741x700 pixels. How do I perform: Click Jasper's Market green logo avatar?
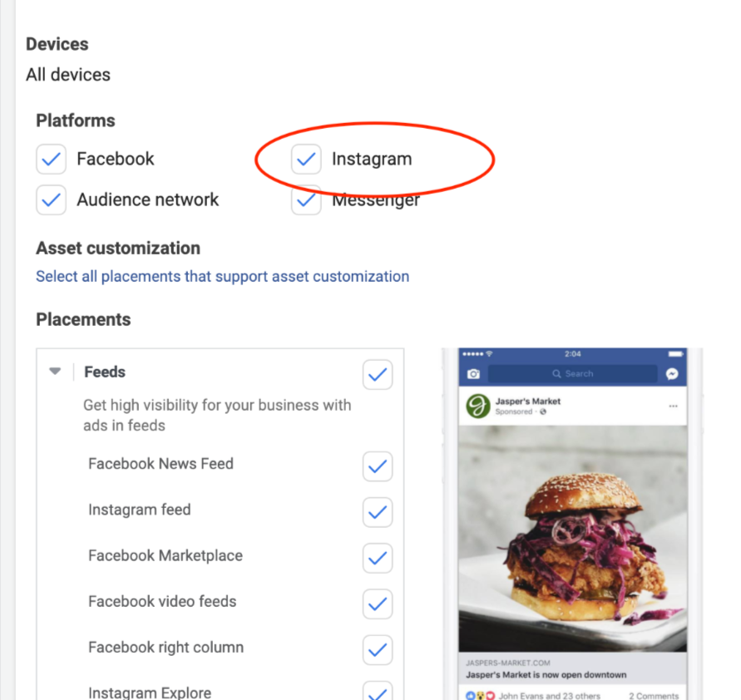tap(477, 407)
